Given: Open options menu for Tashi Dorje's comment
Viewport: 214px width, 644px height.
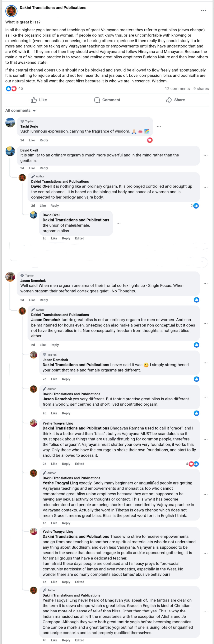Looking at the screenshot, I should pyautogui.click(x=159, y=127).
